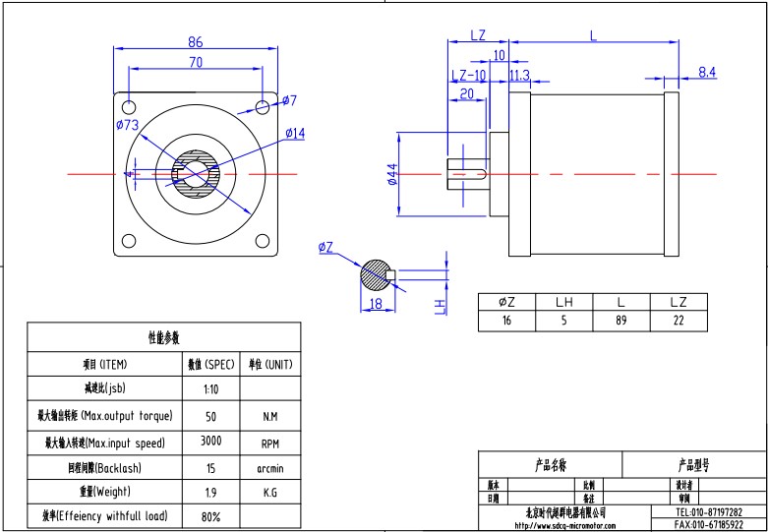
Task: Click the 86 width dimension label
Action: pyautogui.click(x=195, y=41)
